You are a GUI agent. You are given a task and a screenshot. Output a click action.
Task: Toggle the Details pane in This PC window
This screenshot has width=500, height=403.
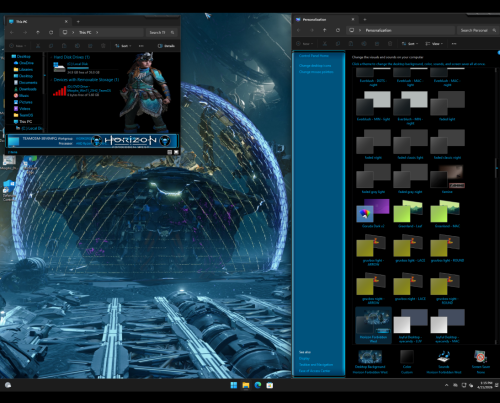click(x=166, y=46)
